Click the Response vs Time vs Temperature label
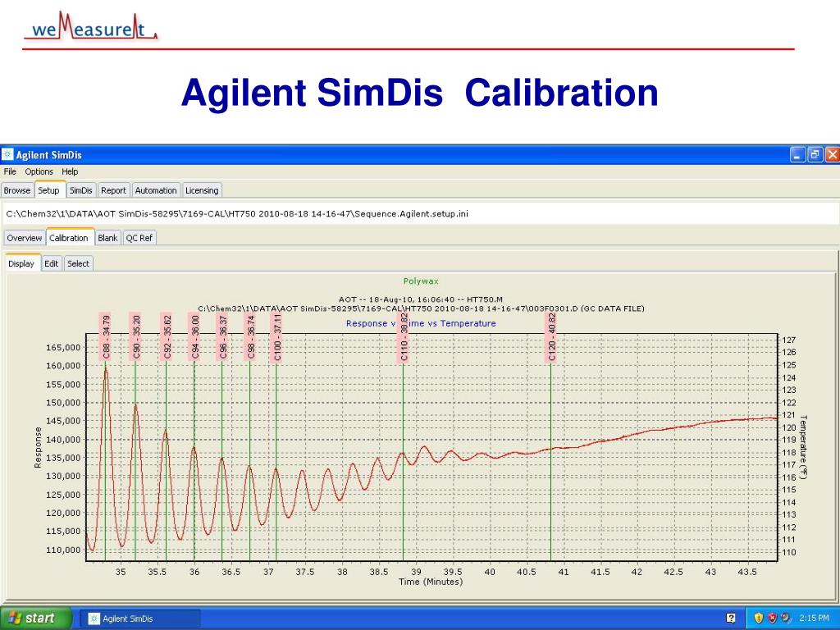840x630 pixels. pos(421,323)
